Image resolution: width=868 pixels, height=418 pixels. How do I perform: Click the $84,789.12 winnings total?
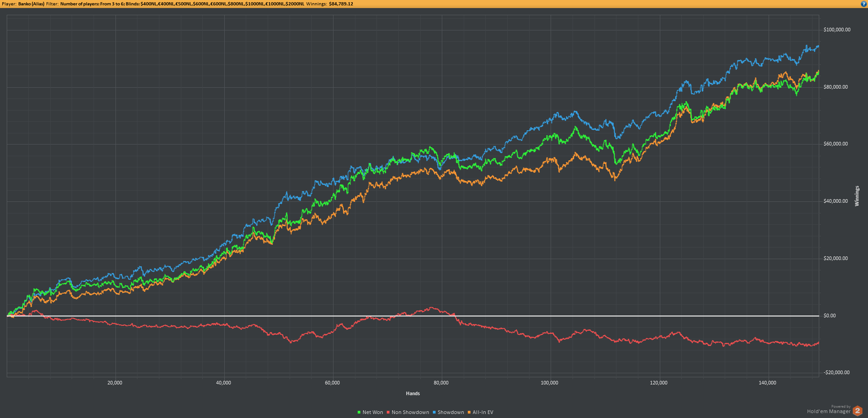pos(341,4)
